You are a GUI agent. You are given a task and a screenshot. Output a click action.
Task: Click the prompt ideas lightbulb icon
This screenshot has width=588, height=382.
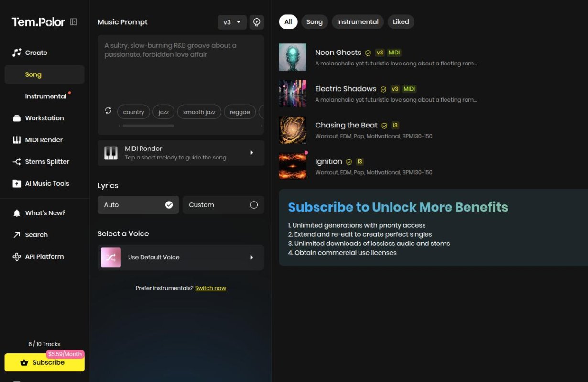257,22
